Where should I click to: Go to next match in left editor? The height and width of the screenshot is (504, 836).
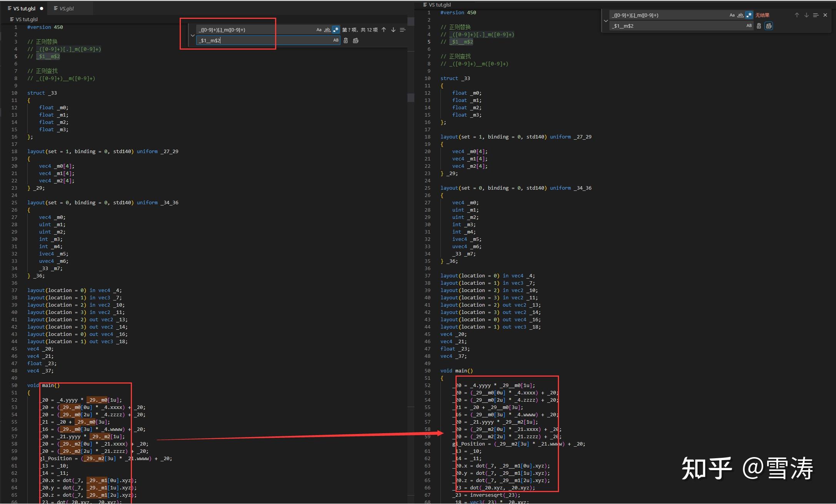pyautogui.click(x=393, y=30)
